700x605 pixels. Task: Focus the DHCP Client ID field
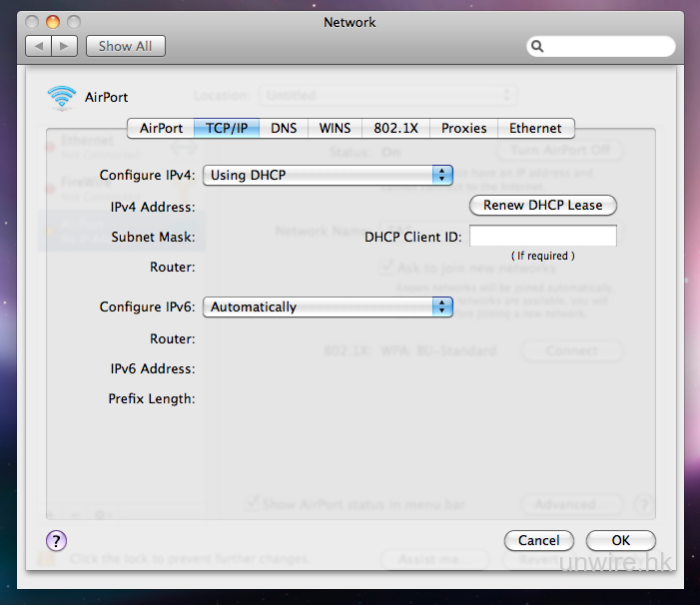542,237
